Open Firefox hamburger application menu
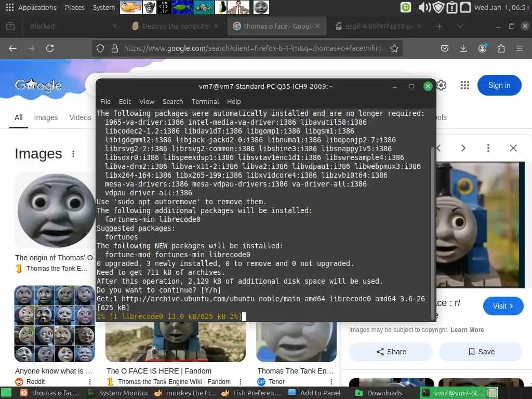 [x=520, y=48]
